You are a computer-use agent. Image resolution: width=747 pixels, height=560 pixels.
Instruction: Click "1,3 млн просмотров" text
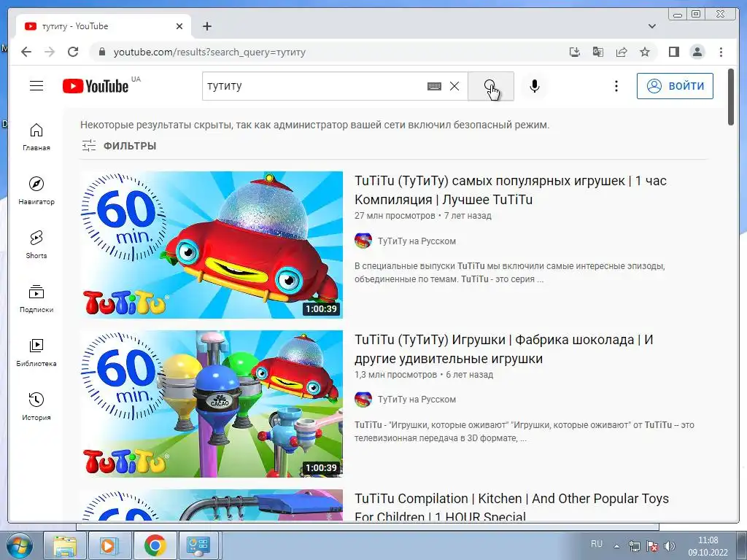click(395, 375)
